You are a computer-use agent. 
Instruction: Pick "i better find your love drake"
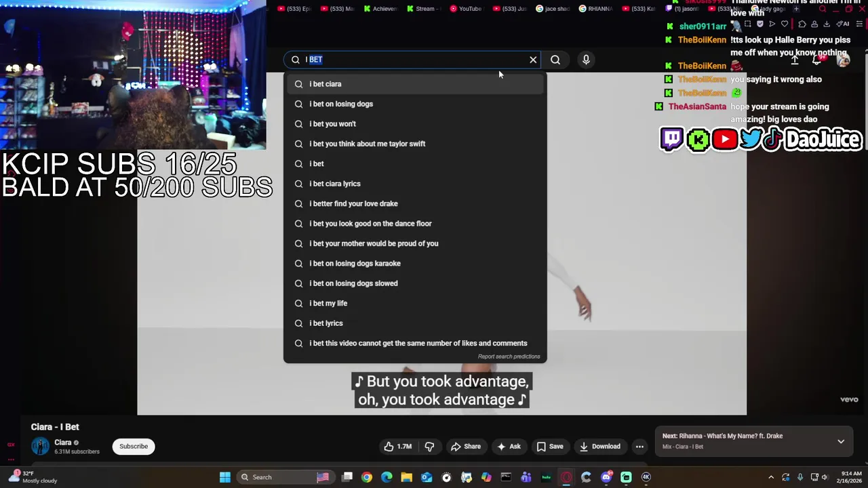click(x=414, y=203)
